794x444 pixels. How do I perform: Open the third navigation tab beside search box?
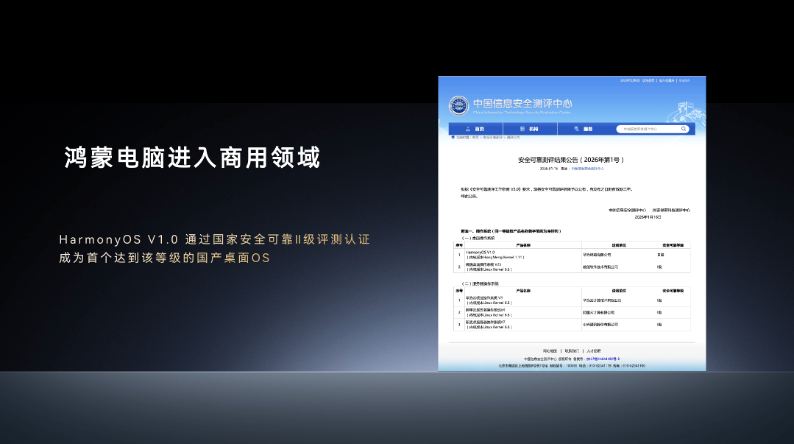(583, 129)
